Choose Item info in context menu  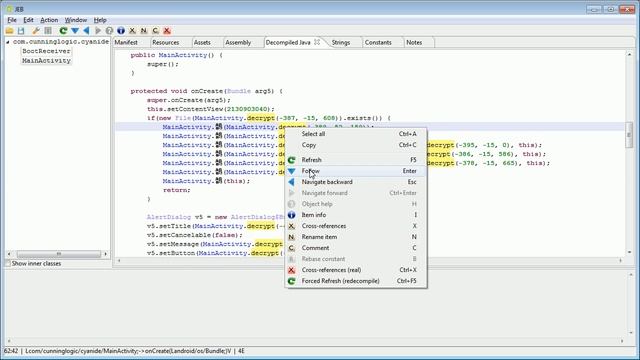pyautogui.click(x=356, y=215)
